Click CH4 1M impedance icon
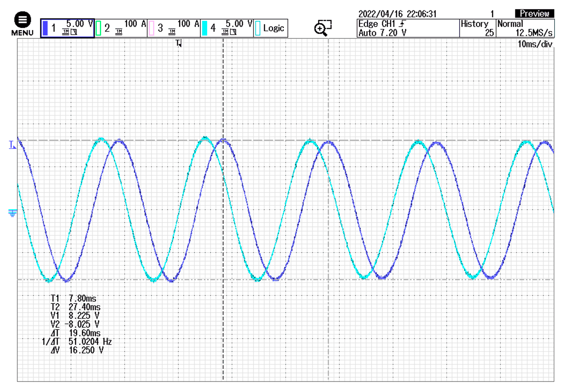 point(225,32)
